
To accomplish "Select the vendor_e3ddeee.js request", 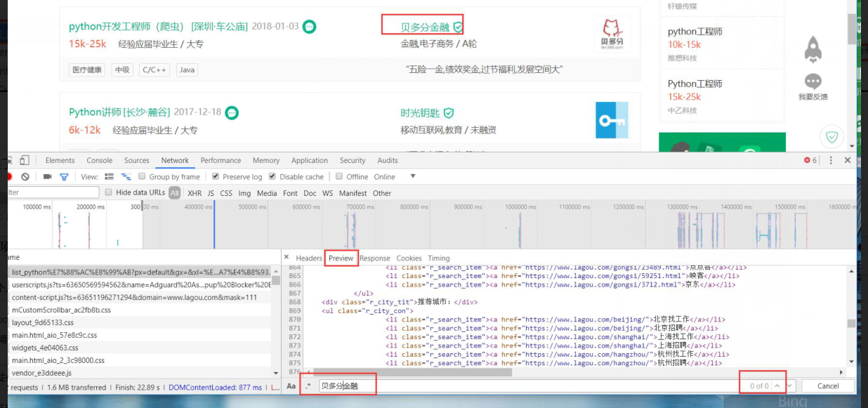I will 140,373.
